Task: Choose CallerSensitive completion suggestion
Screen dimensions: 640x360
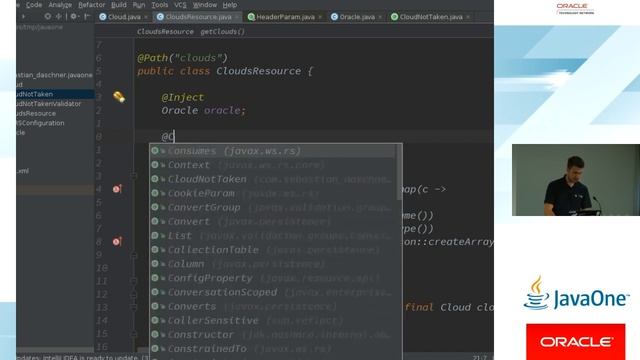Action: [273, 321]
